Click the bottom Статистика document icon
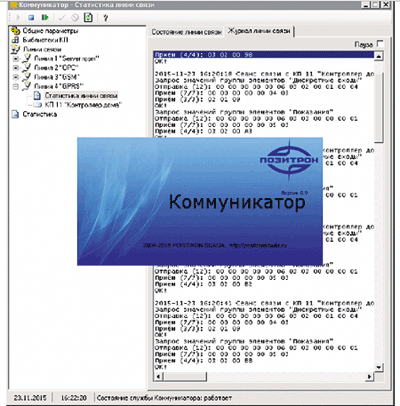Image resolution: width=400 pixels, height=406 pixels. click(15, 114)
